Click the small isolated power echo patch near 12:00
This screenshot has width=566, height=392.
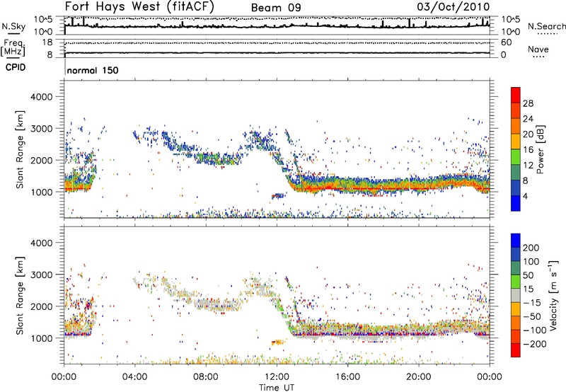click(x=278, y=196)
